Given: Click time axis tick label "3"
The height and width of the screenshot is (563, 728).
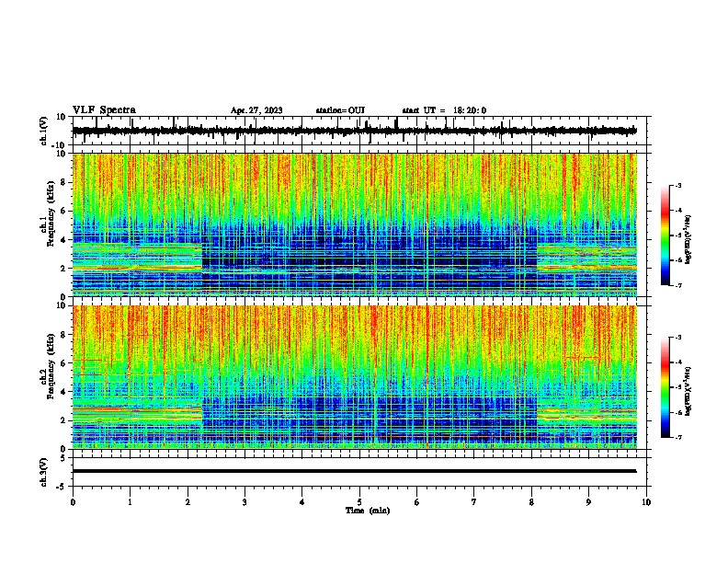Looking at the screenshot, I should click(245, 502).
